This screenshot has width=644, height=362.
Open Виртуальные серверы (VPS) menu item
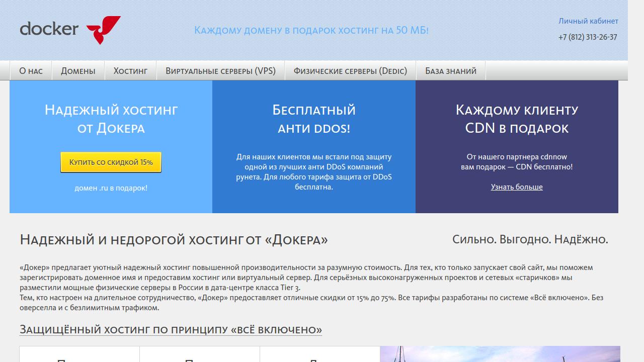click(221, 71)
